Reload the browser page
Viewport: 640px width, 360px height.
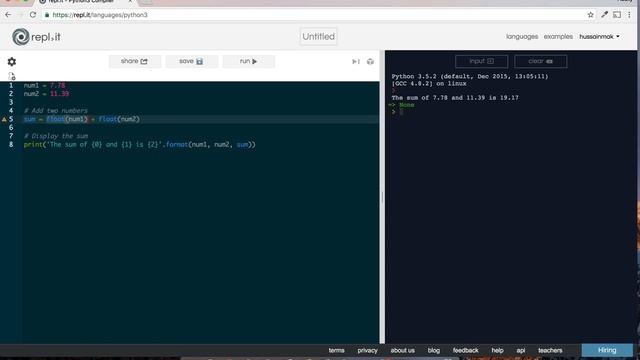pos(33,15)
